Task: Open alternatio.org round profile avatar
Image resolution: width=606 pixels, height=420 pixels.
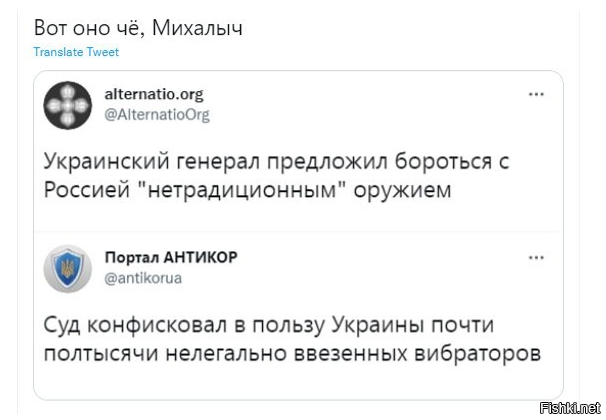Action: (68, 105)
